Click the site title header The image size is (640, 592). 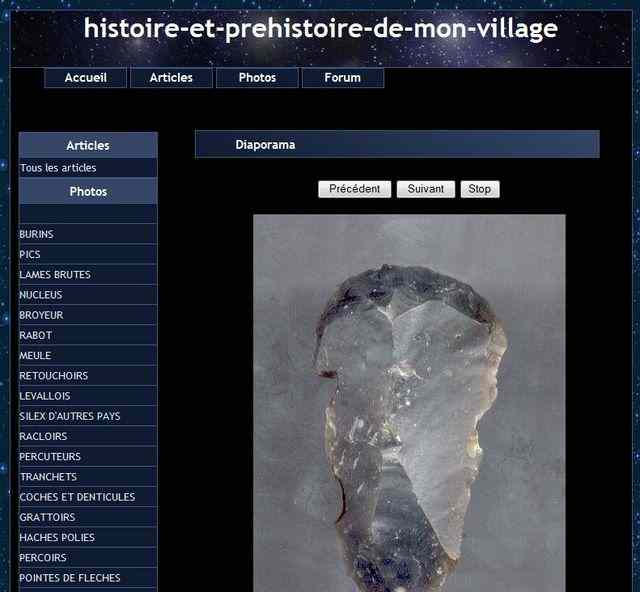point(321,29)
